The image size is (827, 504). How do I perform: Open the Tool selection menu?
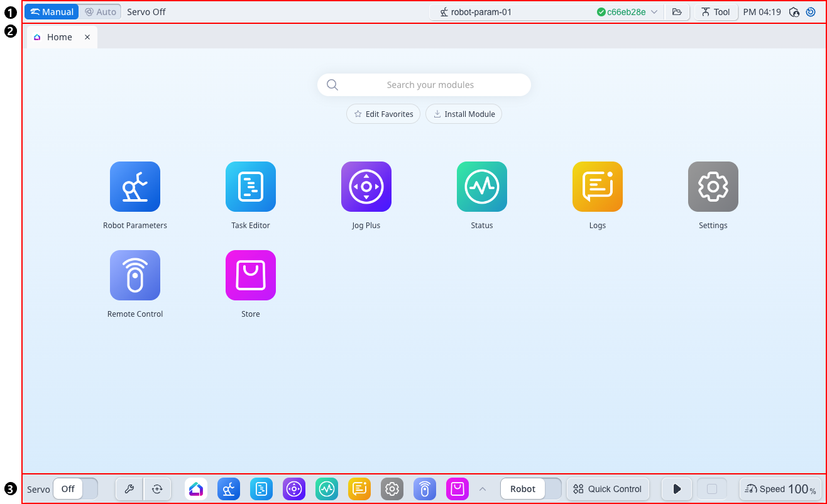click(x=715, y=11)
